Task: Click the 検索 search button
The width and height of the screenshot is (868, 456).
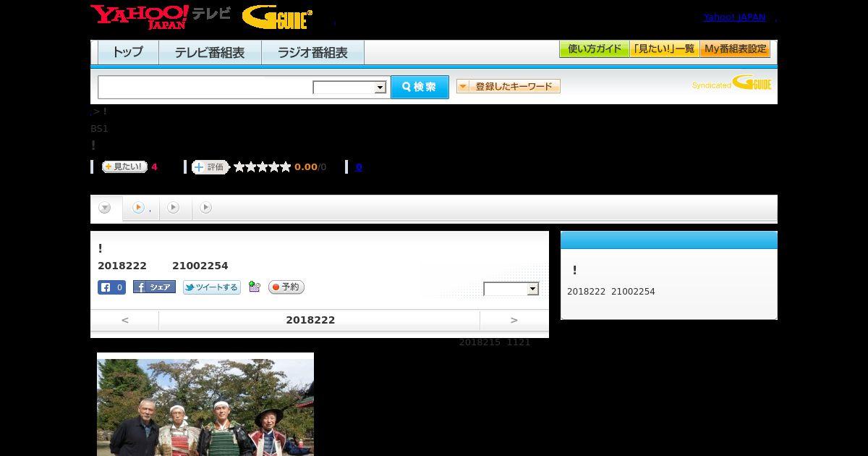Action: coord(420,87)
